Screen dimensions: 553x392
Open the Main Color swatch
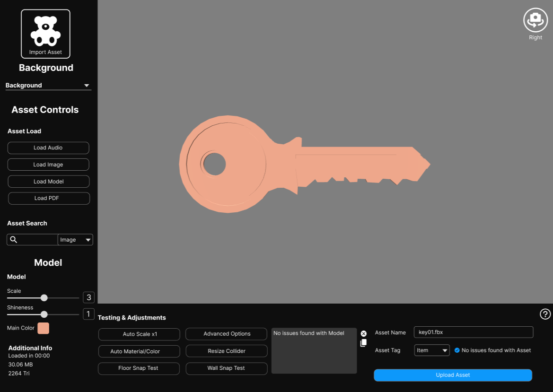click(x=44, y=328)
